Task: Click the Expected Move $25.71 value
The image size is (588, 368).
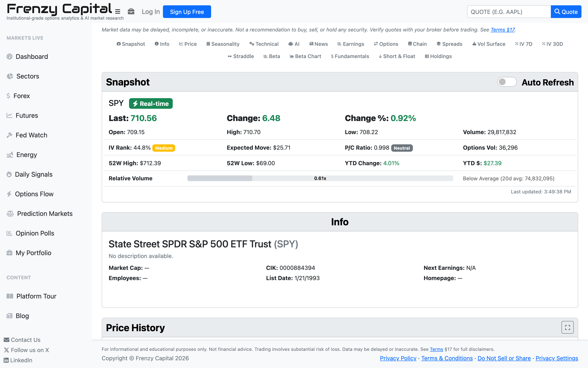Action: pos(282,148)
